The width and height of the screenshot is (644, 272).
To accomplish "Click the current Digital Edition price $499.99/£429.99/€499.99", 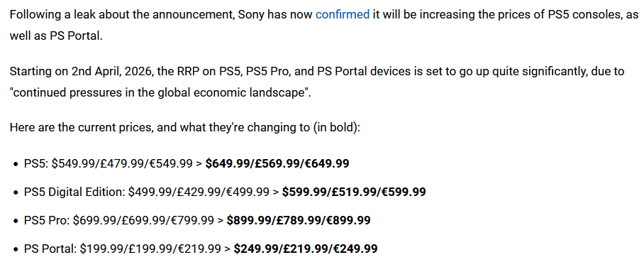I will click(199, 192).
